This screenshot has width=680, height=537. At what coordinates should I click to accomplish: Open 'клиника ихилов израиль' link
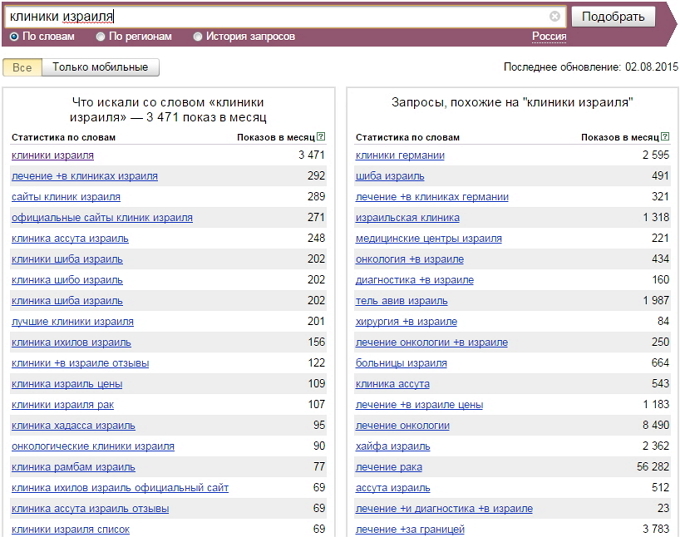click(x=71, y=342)
